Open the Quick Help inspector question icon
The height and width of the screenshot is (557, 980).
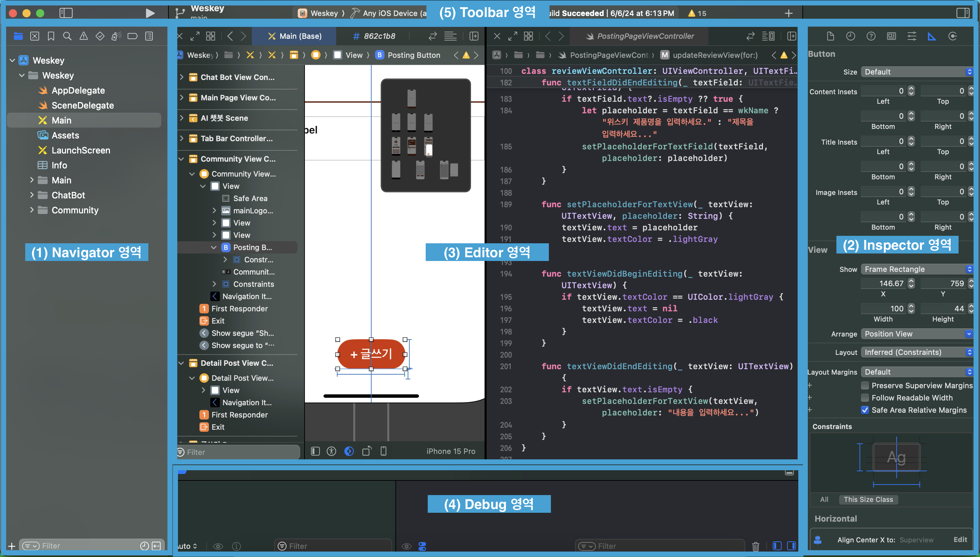click(871, 36)
